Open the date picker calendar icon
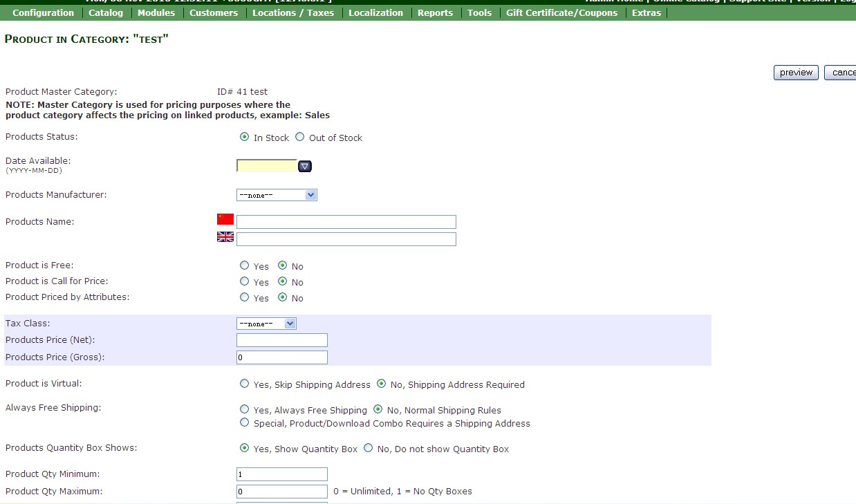The width and height of the screenshot is (856, 504). point(305,166)
